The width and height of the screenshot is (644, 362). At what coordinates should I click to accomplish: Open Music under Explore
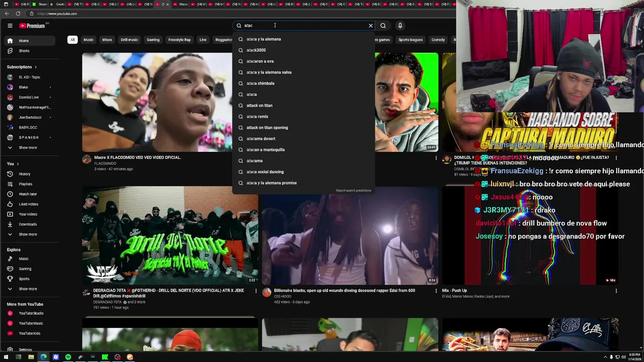click(x=30, y=259)
